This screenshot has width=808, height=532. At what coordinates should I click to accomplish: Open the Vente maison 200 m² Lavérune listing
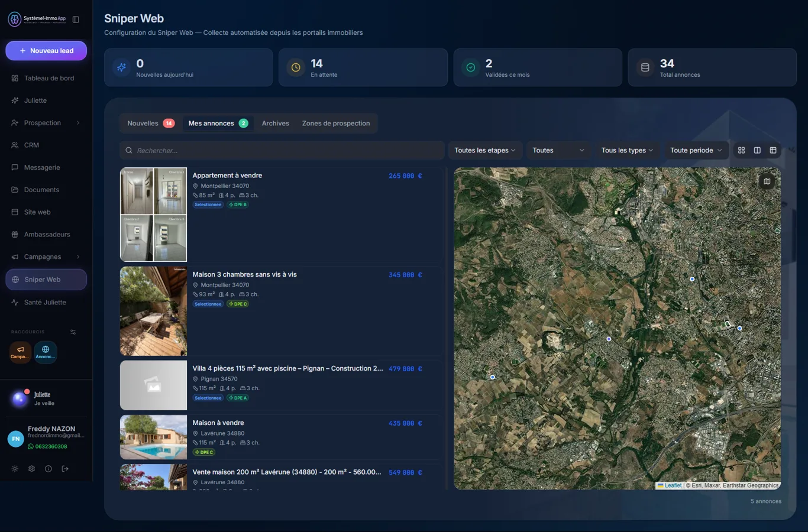(x=287, y=472)
